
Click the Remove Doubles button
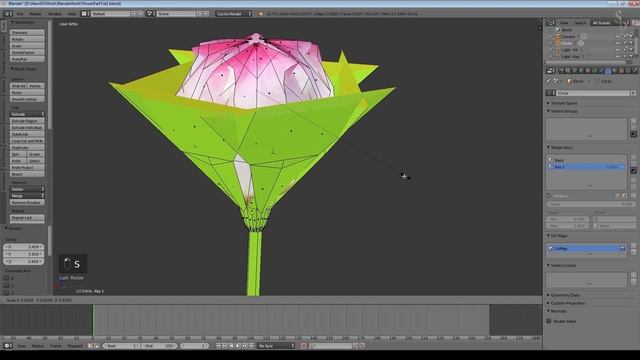pos(27,202)
